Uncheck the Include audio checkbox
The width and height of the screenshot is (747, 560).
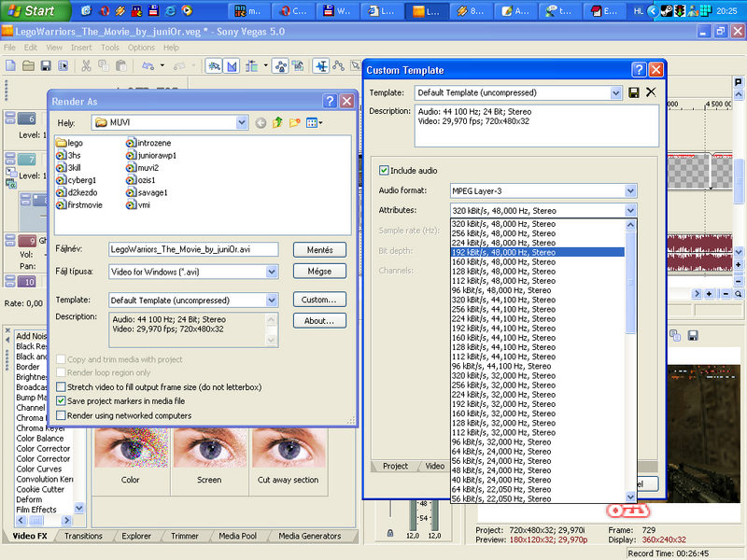click(384, 170)
